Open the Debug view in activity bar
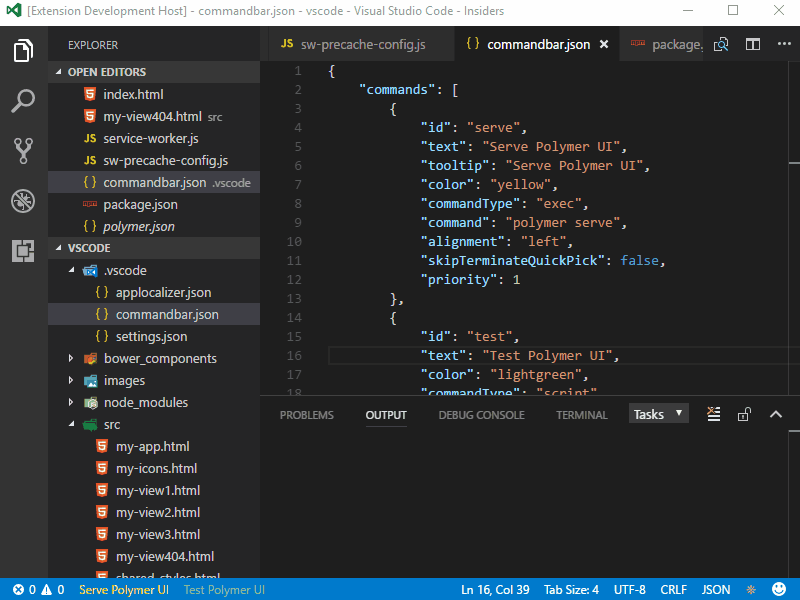Viewport: 800px width, 600px height. [23, 201]
